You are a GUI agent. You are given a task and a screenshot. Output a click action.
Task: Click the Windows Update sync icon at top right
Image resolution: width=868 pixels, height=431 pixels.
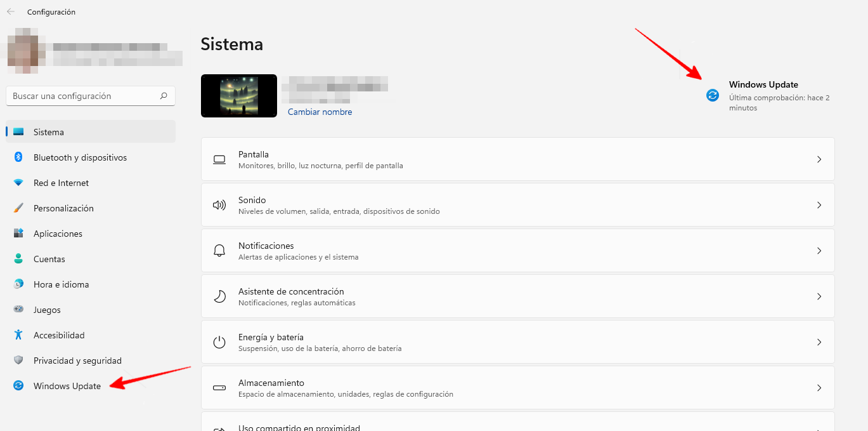[x=713, y=95]
